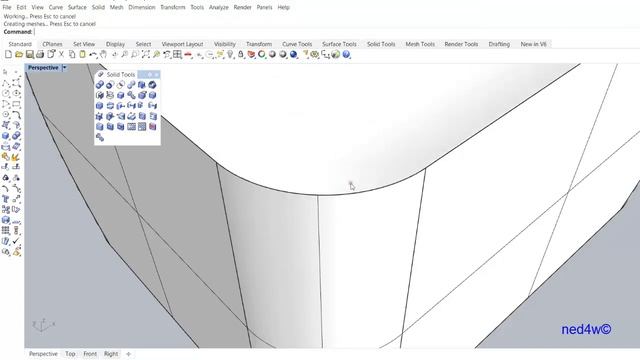Image resolution: width=640 pixels, height=360 pixels.
Task: Click the red box icon in Solid Tools palette
Action: point(152,127)
